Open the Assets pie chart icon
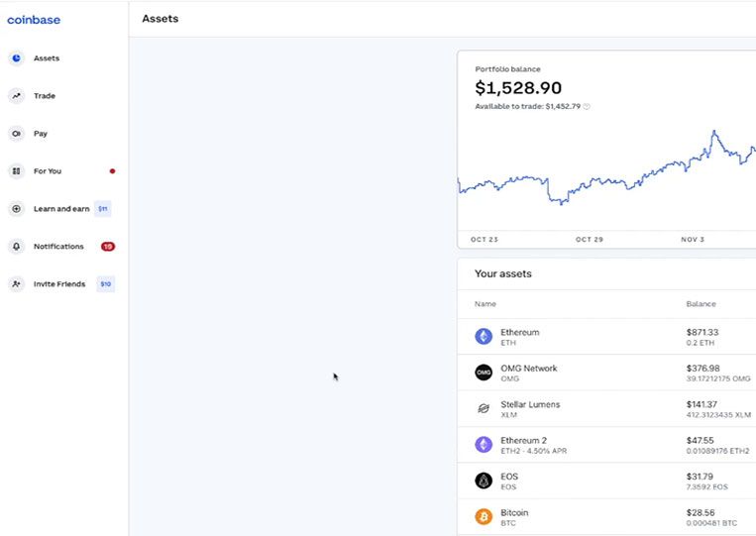756x536 pixels. 17,58
